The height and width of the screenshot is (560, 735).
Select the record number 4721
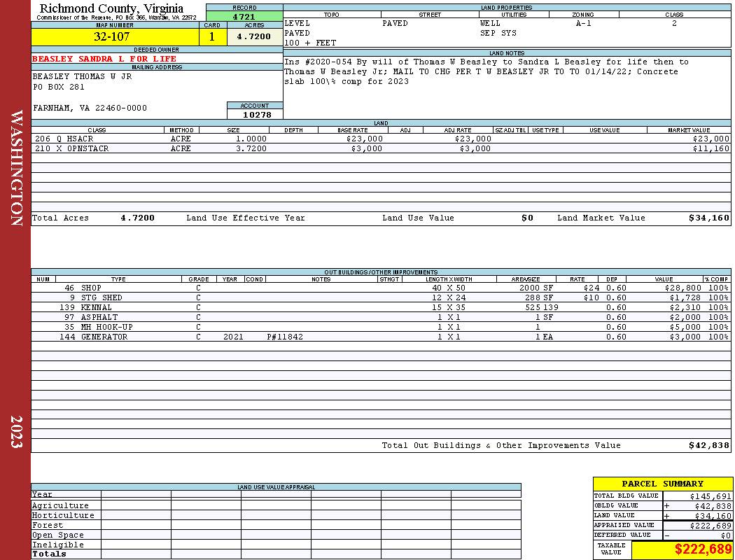tap(244, 17)
